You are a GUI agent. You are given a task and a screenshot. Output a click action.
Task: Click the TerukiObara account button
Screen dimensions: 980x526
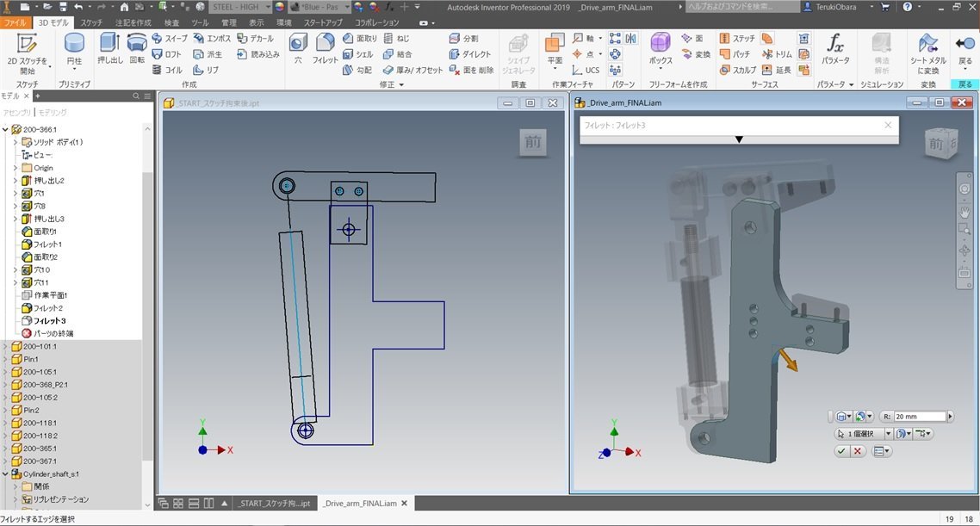pyautogui.click(x=840, y=7)
